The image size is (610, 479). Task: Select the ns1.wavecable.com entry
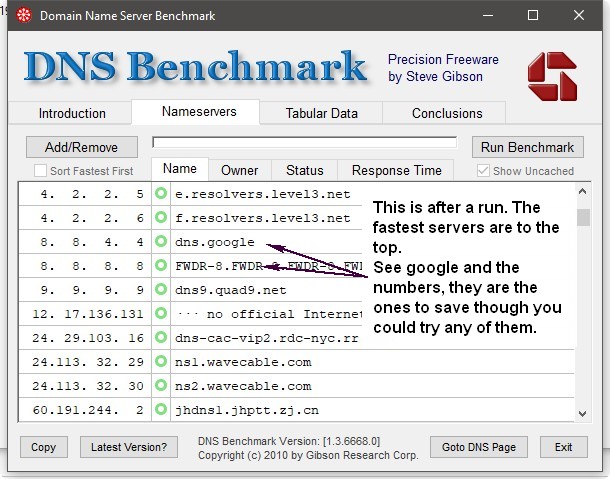[x=243, y=362]
